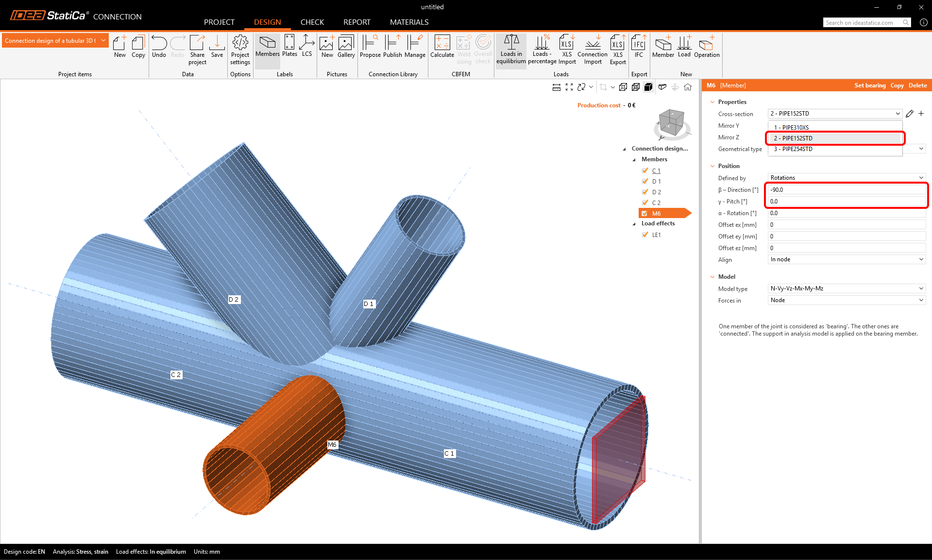Collapse the Position section
932x560 pixels.
point(713,166)
